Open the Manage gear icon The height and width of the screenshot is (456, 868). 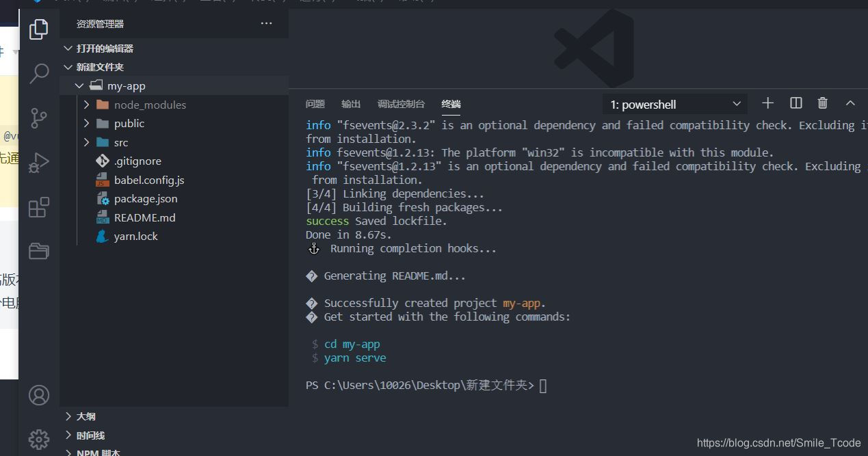pyautogui.click(x=39, y=439)
